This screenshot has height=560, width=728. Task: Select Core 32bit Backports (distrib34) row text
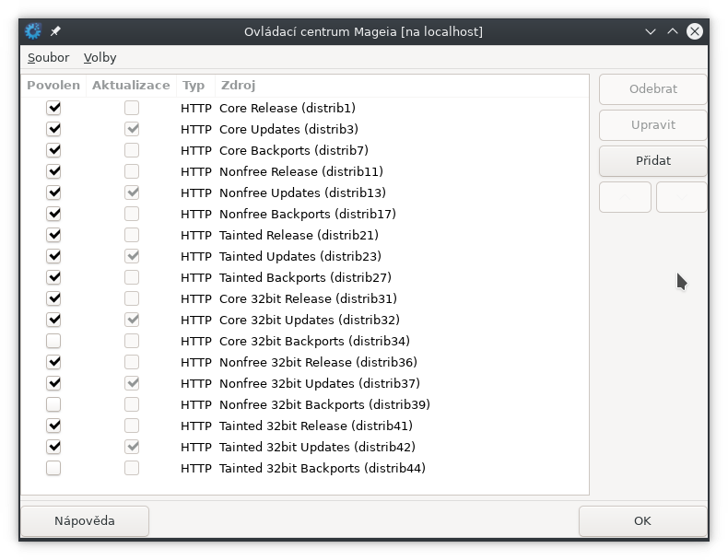pyautogui.click(x=315, y=341)
